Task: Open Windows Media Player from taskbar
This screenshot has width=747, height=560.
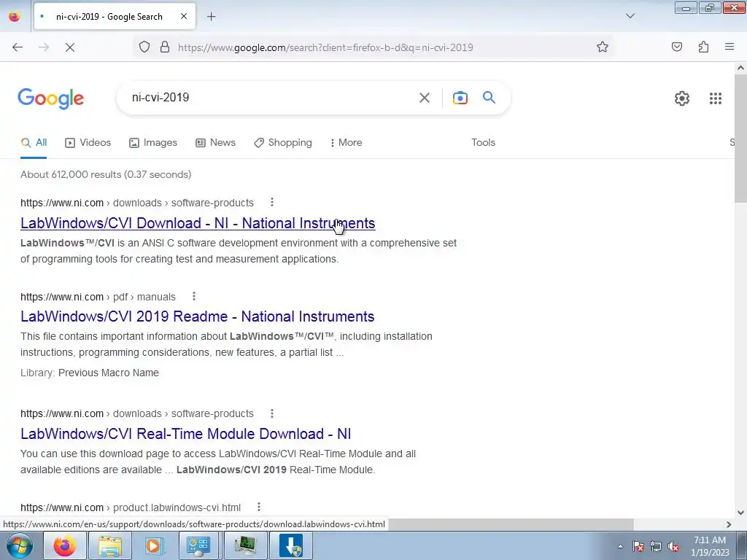Action: tap(155, 545)
